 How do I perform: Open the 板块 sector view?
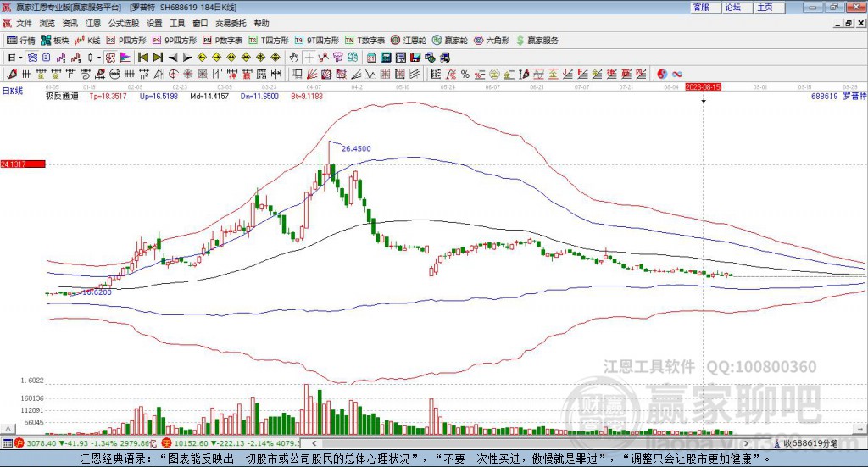tap(55, 41)
